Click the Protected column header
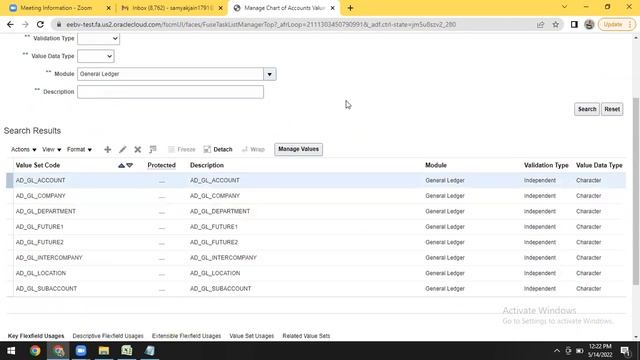Viewport: 640px width, 360px height. [161, 165]
